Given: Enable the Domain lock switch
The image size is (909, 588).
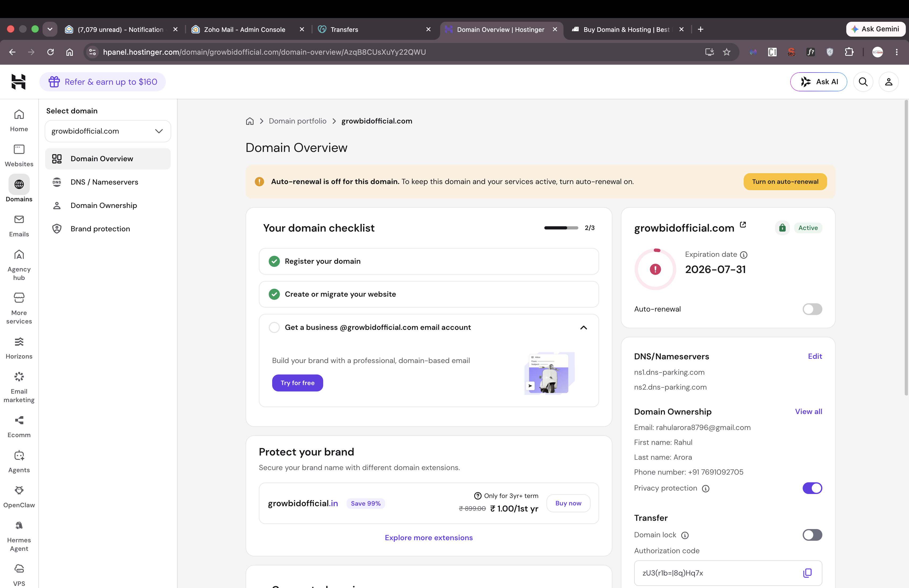Looking at the screenshot, I should [812, 535].
